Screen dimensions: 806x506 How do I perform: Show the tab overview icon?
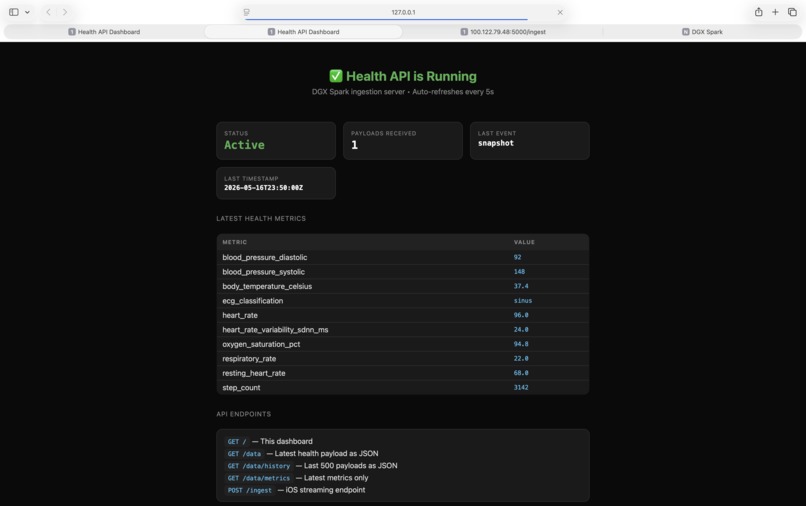[792, 12]
